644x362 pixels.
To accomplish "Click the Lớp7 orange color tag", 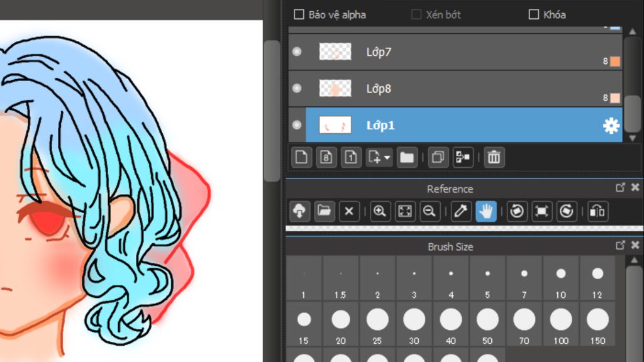I will (x=615, y=61).
